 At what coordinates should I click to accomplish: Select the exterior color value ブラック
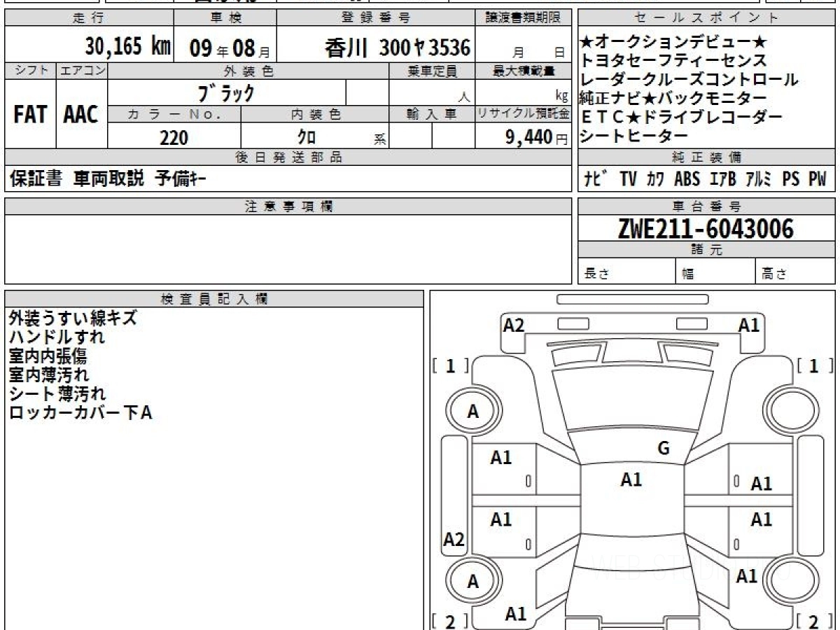pos(226,92)
